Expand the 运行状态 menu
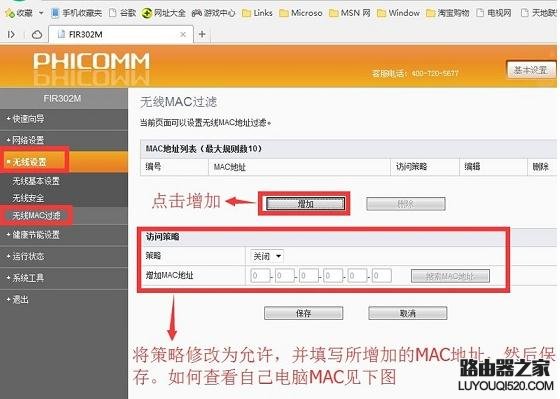This screenshot has width=560, height=399. pos(64,256)
